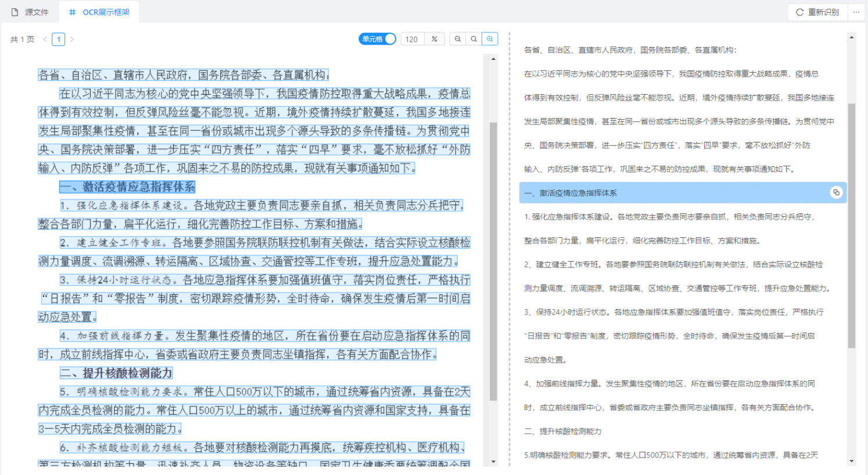Select document line 动应急处置。
Image resolution: width=868 pixels, height=475 pixels.
pos(67,317)
